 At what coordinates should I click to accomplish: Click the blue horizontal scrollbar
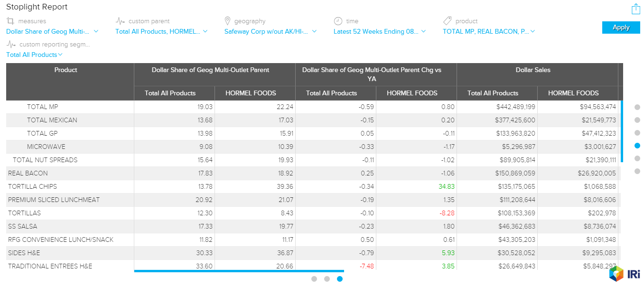[215, 271]
